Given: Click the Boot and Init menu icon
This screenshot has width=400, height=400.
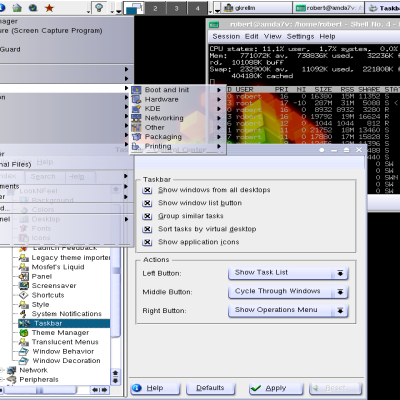Looking at the screenshot, I should pyautogui.click(x=136, y=90).
